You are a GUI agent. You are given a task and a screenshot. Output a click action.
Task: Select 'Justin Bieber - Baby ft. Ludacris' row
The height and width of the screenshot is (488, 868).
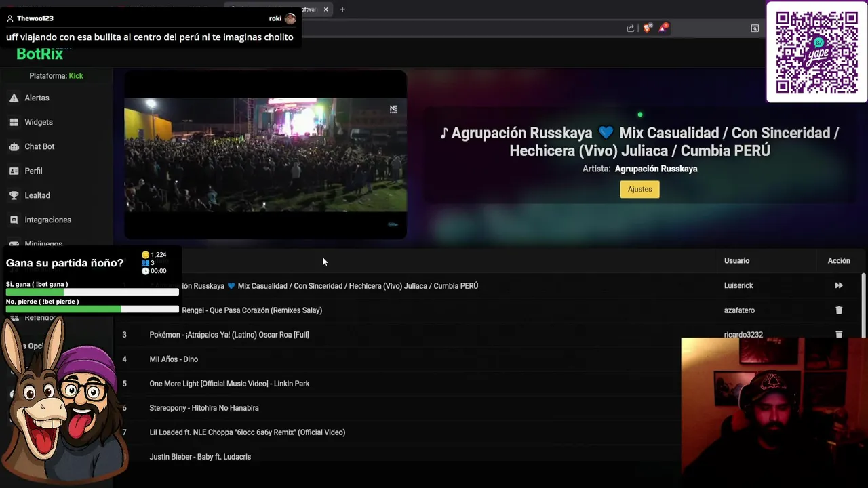(x=200, y=457)
